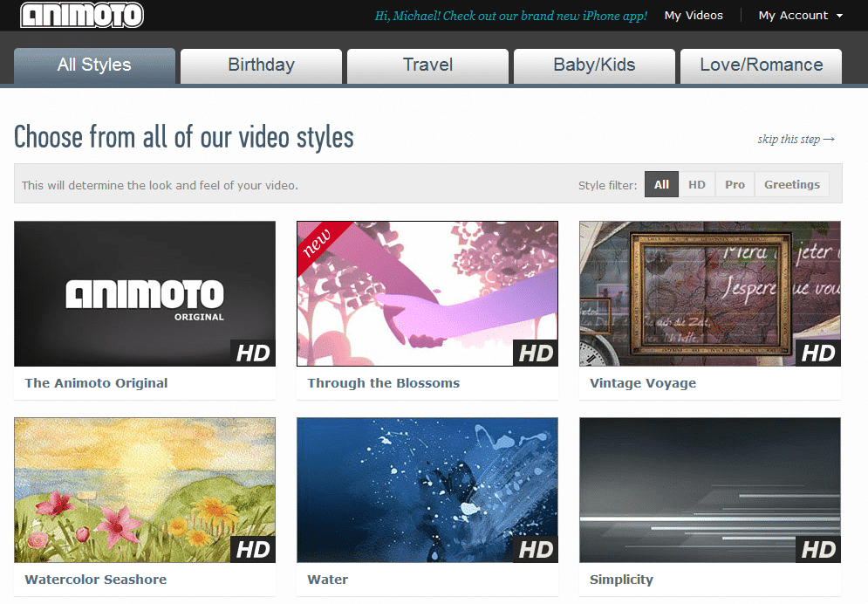Switch to the All Styles tab
The width and height of the screenshot is (868, 604).
(95, 65)
